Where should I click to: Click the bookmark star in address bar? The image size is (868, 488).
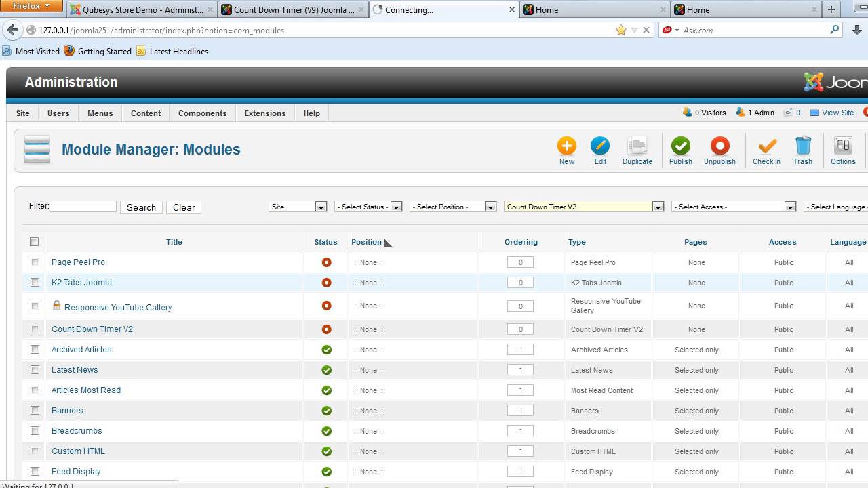(620, 30)
